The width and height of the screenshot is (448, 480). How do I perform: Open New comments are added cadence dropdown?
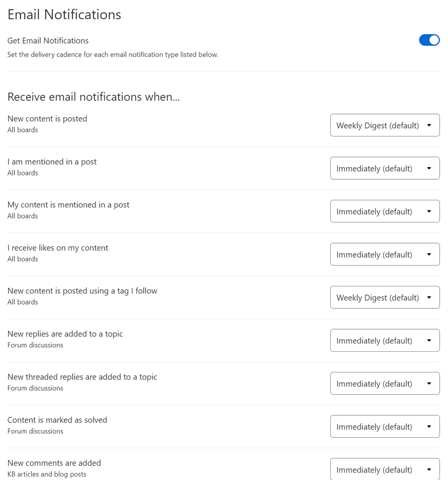(385, 469)
